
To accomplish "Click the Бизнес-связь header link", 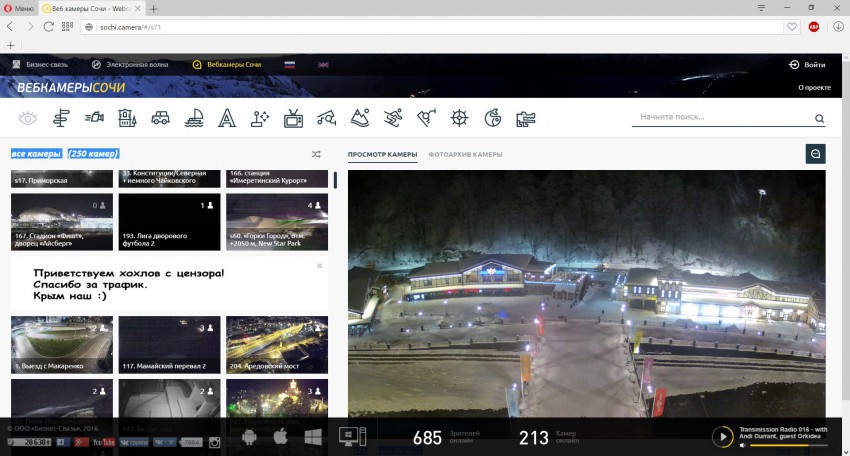I will tap(40, 64).
